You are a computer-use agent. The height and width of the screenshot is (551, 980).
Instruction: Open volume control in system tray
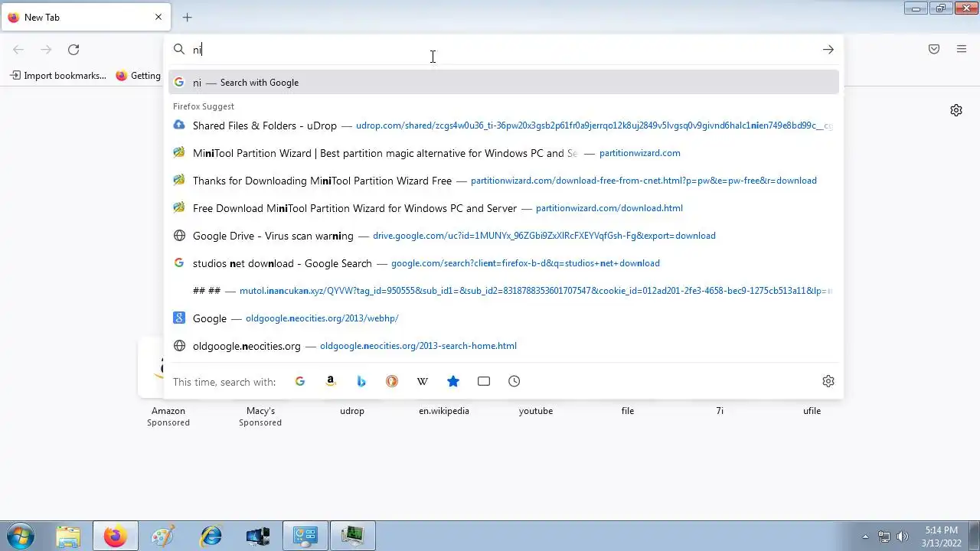click(902, 536)
